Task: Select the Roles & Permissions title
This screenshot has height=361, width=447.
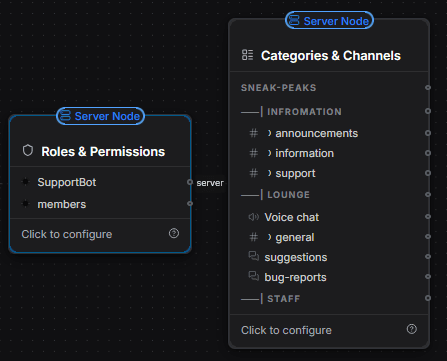Action: [103, 152]
